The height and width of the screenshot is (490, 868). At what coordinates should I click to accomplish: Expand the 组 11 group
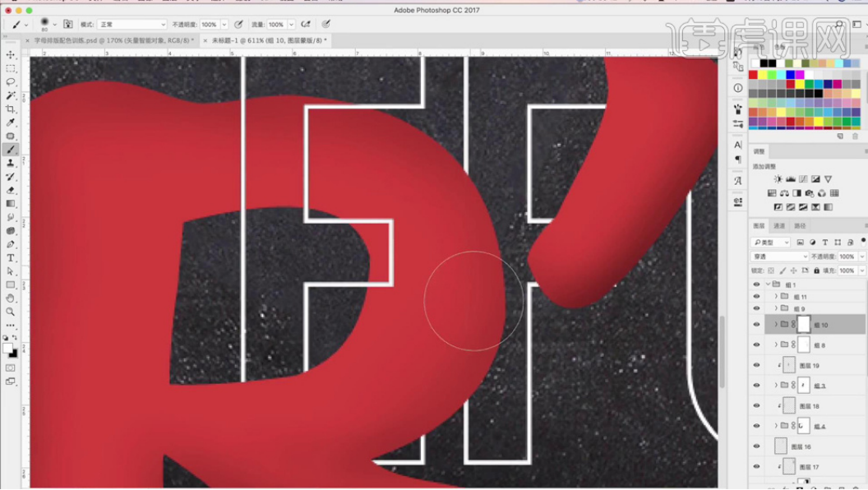click(x=776, y=297)
